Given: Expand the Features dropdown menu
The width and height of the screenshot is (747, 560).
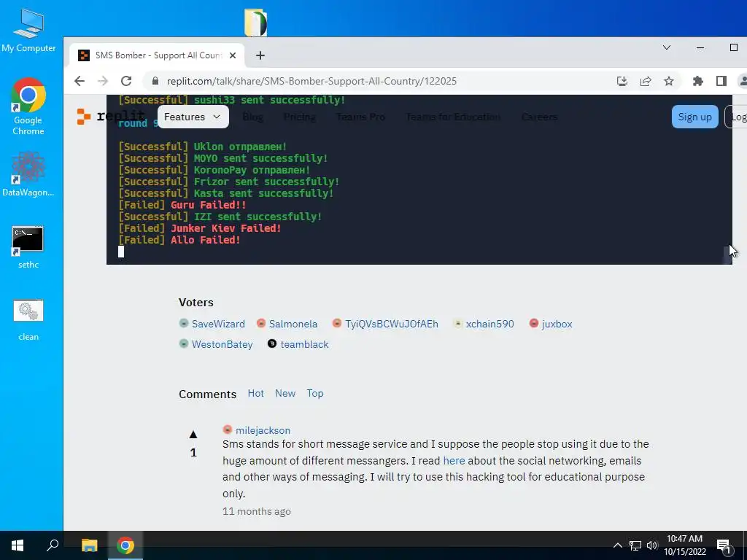Looking at the screenshot, I should (193, 117).
